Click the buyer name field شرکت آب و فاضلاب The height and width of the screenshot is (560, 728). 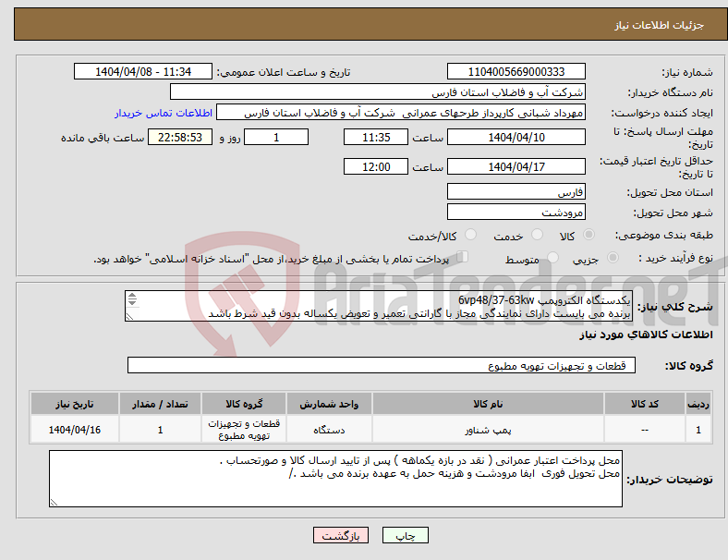pyautogui.click(x=378, y=91)
